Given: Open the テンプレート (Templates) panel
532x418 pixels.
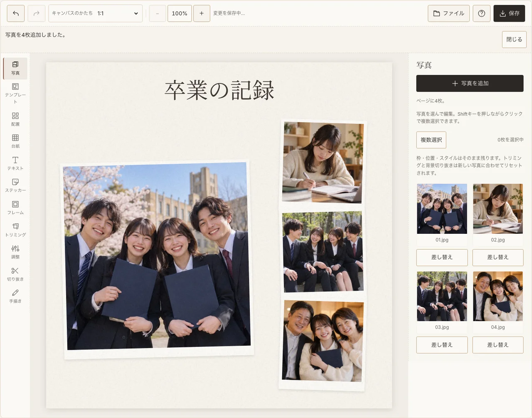Looking at the screenshot, I should coord(15,93).
